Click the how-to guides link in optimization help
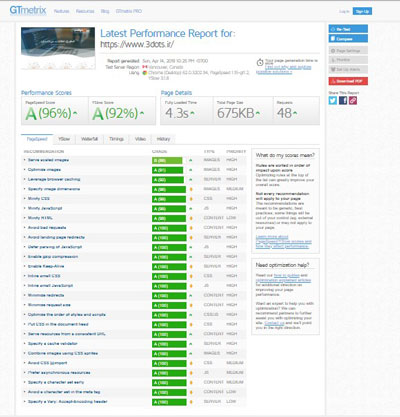This screenshot has height=417, width=400. (287, 275)
